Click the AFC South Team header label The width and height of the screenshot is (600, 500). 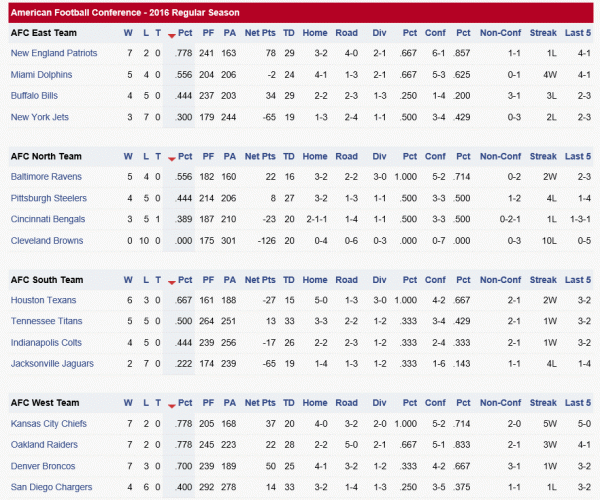point(47,280)
